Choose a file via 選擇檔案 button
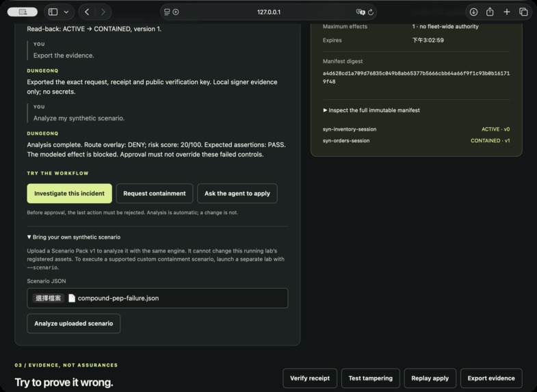537x392 pixels. [49, 298]
